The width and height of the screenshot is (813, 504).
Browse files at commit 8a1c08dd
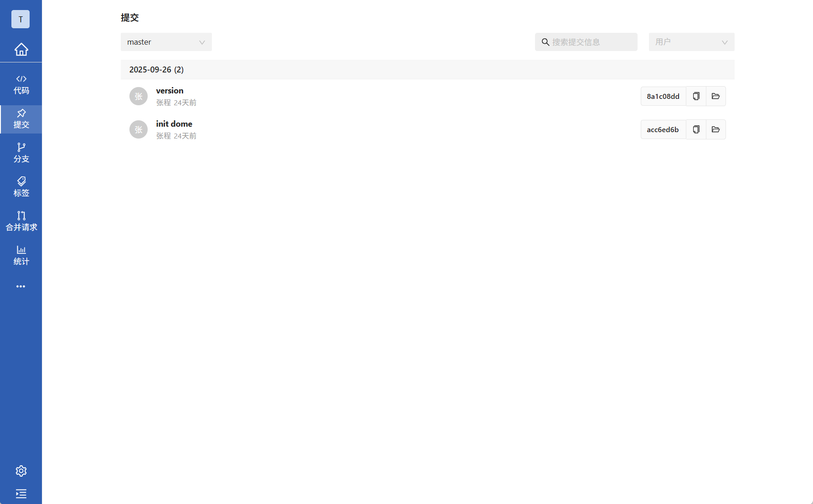tap(715, 96)
